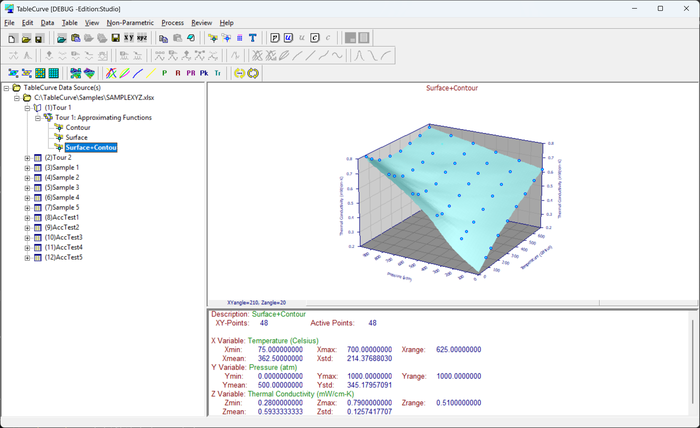The height and width of the screenshot is (428, 700).
Task: Click the boxed blue U toolbar icon
Action: pyautogui.click(x=288, y=38)
